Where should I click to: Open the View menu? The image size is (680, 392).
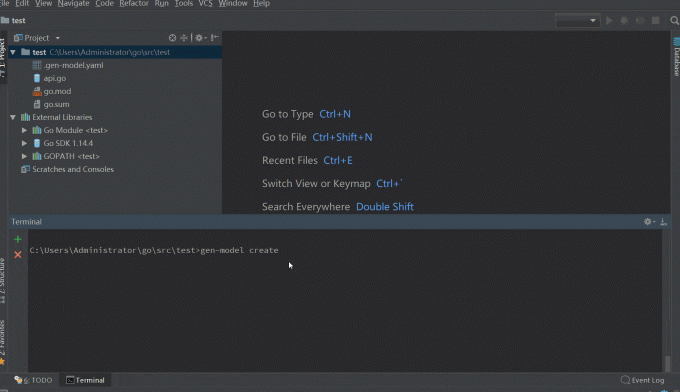pos(43,3)
